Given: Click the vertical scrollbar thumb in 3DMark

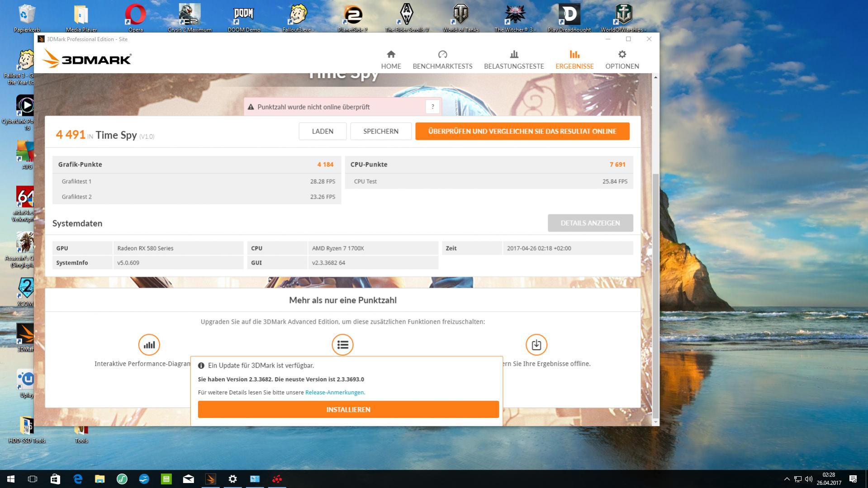Looking at the screenshot, I should 655,295.
